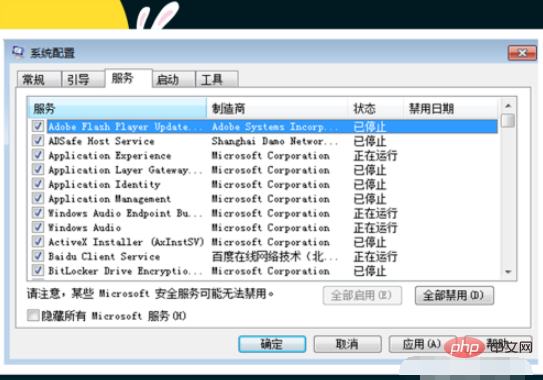The height and width of the screenshot is (380, 543).
Task: Click the service list scrollbar thumb
Action: (508, 121)
